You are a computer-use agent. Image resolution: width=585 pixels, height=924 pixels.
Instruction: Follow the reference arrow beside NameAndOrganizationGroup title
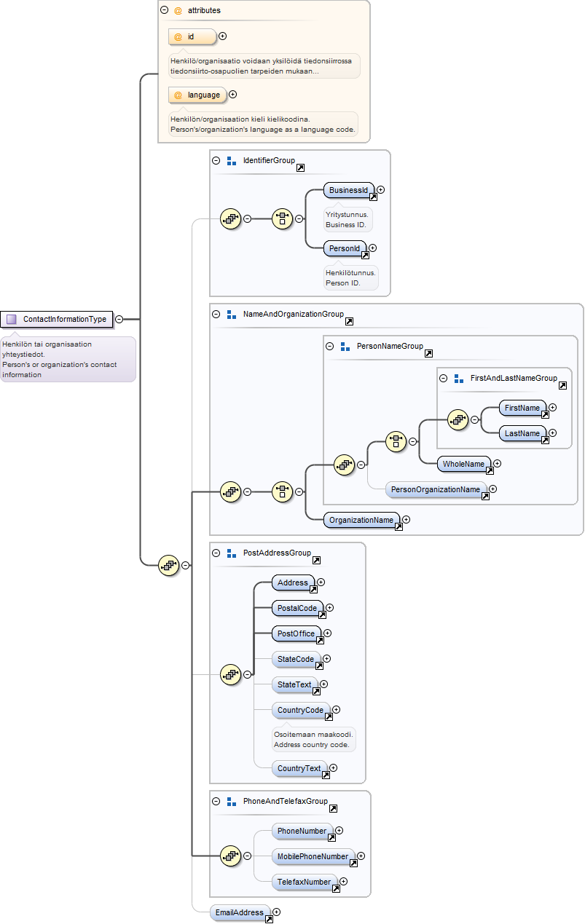[x=349, y=321]
